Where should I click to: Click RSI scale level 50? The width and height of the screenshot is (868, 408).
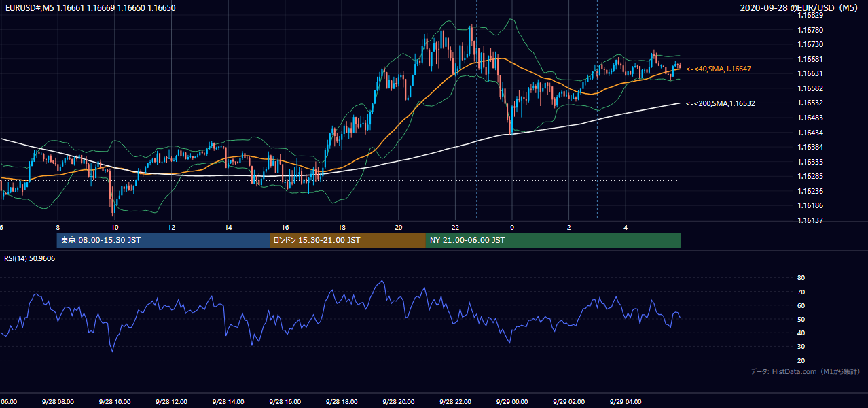tap(801, 319)
